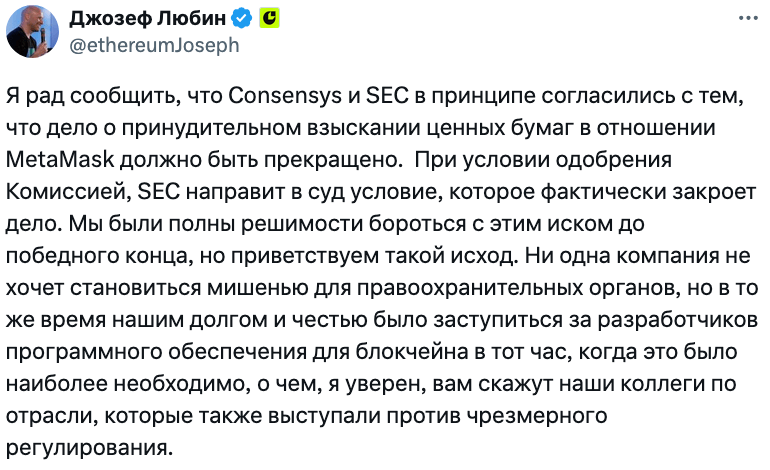Click the green Consensys affiliate badge
This screenshot has width=770, height=470.
[x=269, y=19]
